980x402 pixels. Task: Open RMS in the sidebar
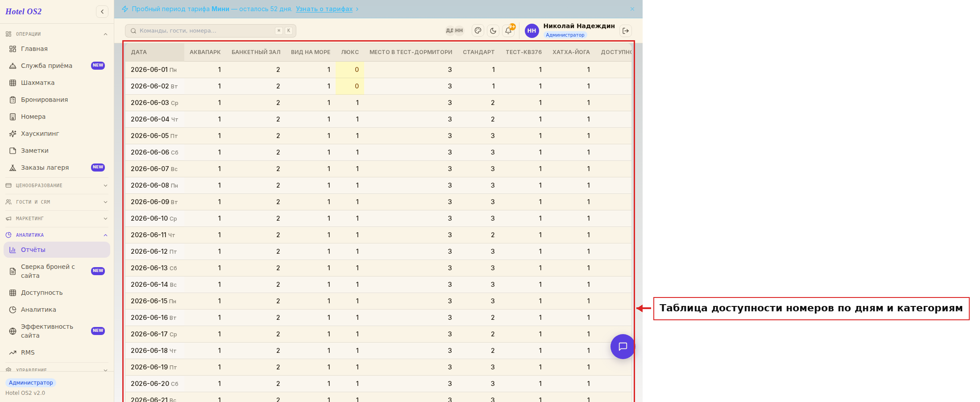[57, 352]
